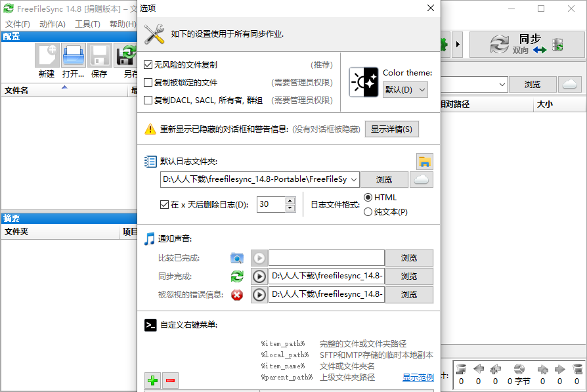Click the Color theme lamp icon
587x392 pixels.
click(x=364, y=82)
